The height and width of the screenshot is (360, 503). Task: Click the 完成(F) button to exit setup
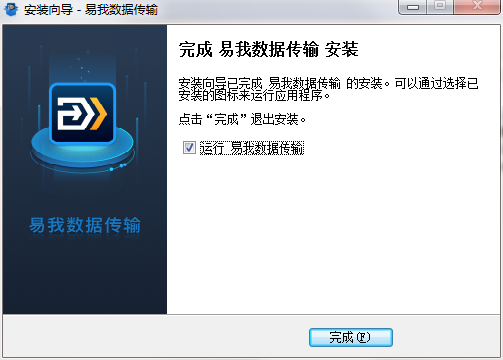pyautogui.click(x=351, y=337)
